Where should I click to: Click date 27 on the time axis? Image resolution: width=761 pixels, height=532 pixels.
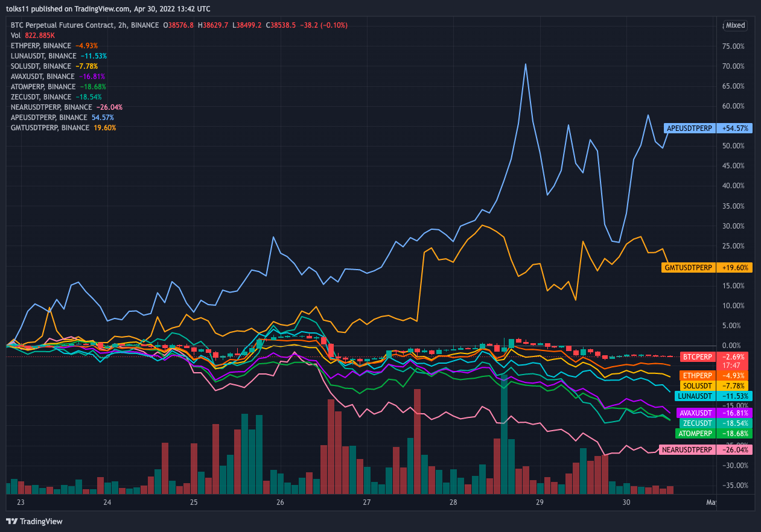(x=366, y=502)
